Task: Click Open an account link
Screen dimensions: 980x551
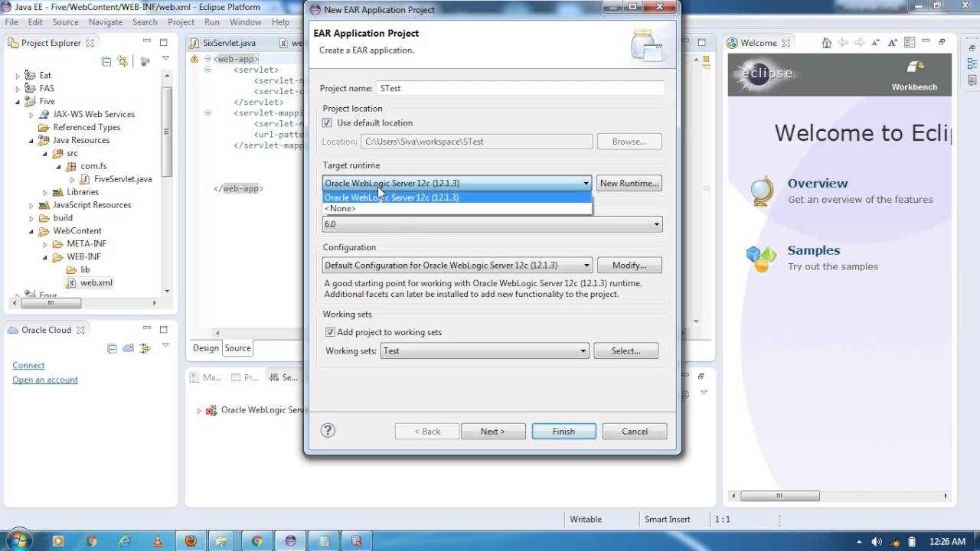Action: pos(45,380)
